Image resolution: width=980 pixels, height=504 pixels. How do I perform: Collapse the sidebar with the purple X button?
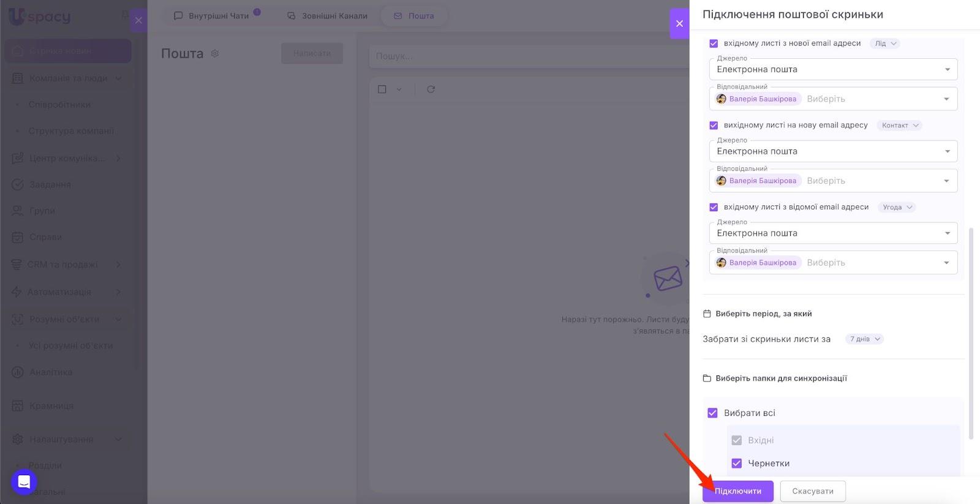pyautogui.click(x=138, y=20)
